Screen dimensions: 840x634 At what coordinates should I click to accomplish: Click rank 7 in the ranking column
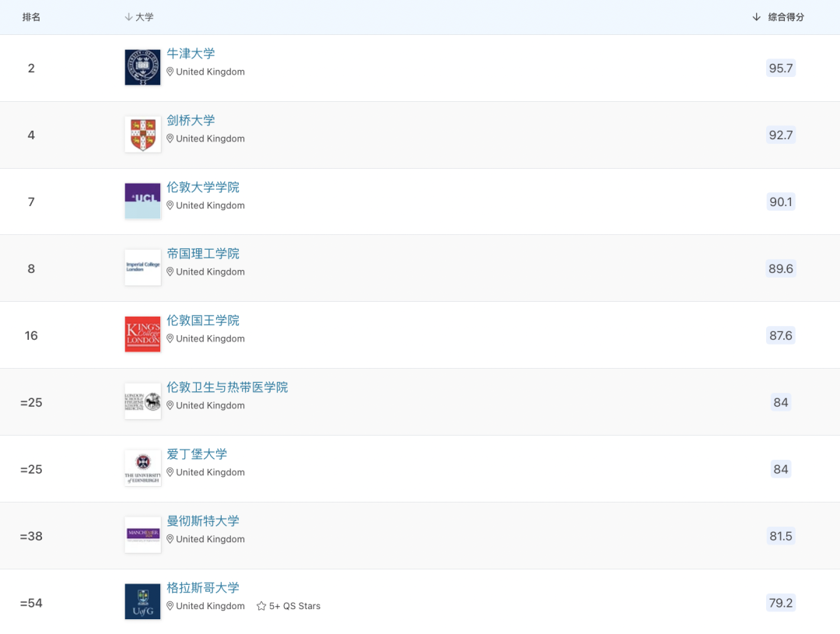point(31,201)
